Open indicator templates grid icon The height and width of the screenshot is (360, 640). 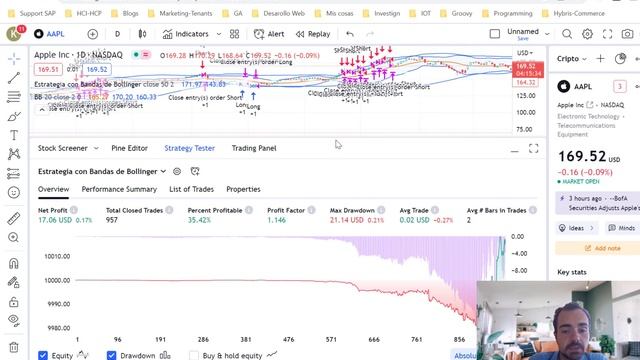pyautogui.click(x=234, y=34)
